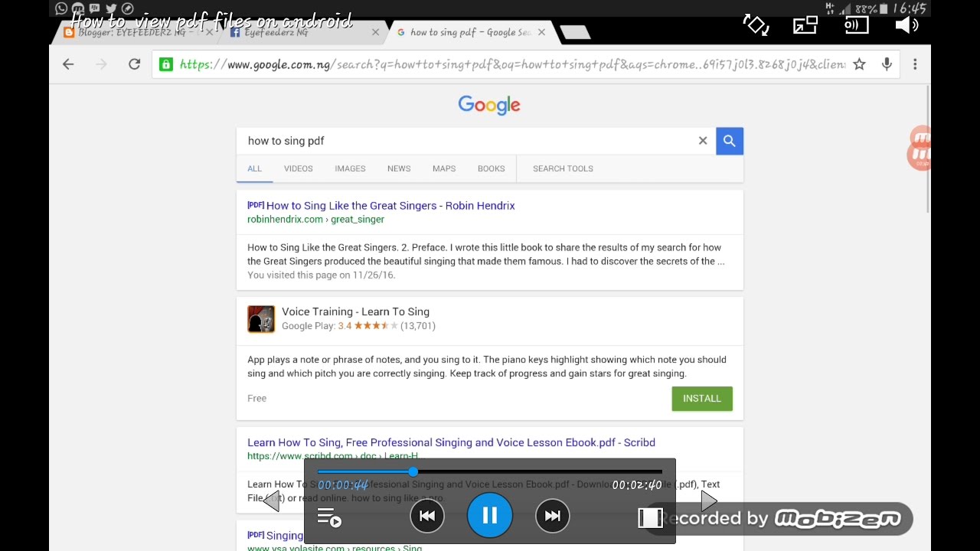Open the video playlist icon

329,518
